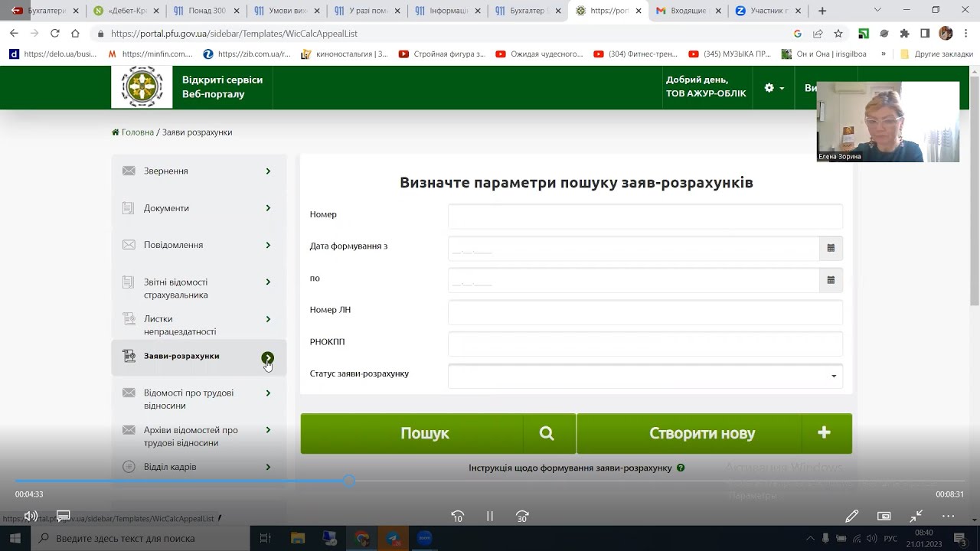Toggle video volume speaker icon
This screenshot has height=551, width=980.
pyautogui.click(x=31, y=516)
